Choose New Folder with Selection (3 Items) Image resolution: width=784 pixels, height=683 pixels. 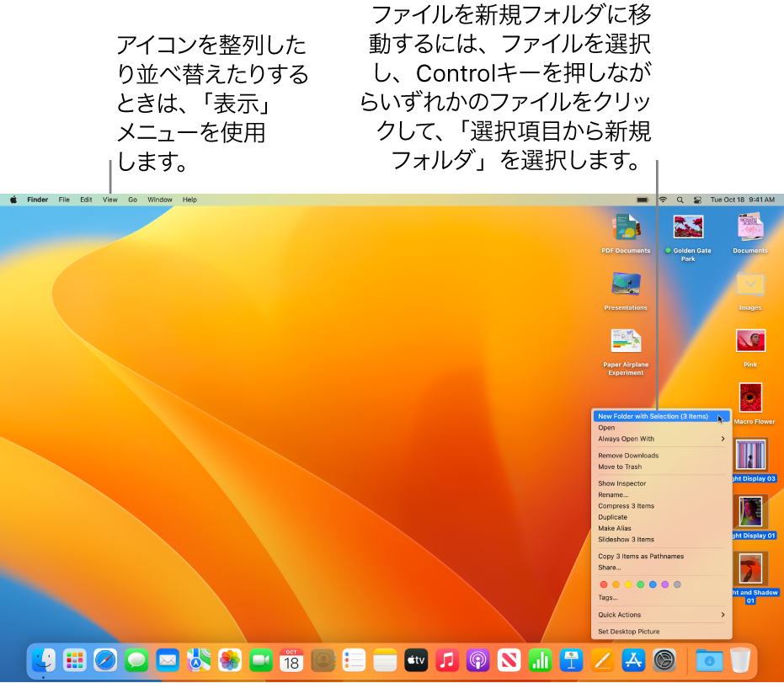click(653, 416)
